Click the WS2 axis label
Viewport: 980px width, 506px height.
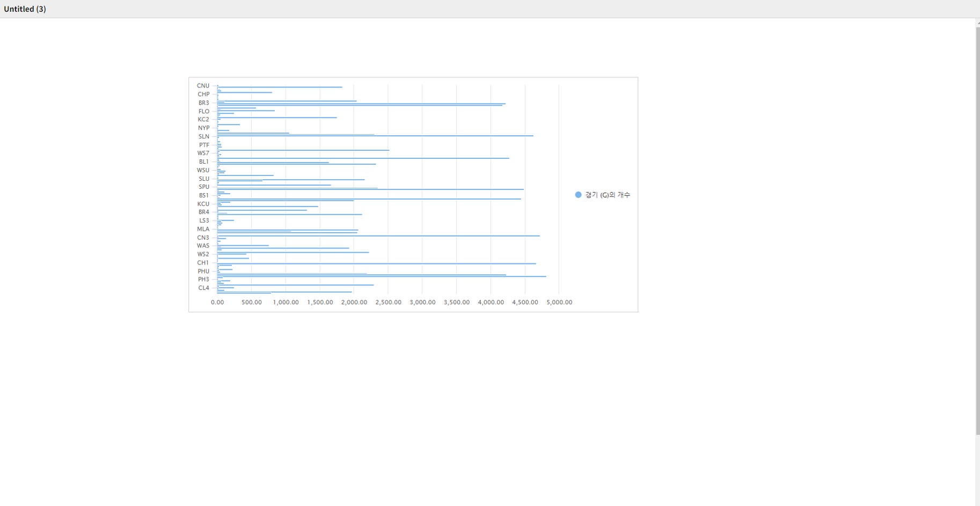point(203,255)
